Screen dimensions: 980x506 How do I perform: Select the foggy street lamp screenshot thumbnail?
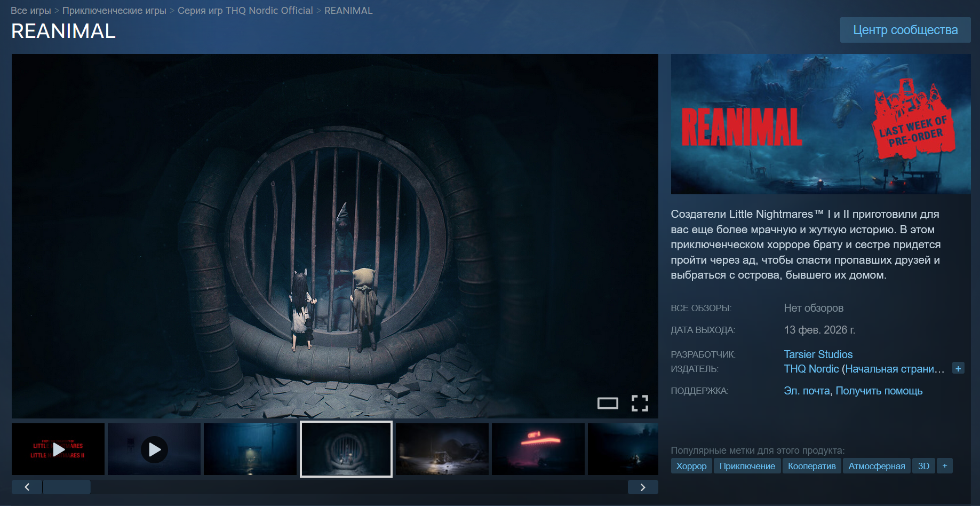click(250, 449)
